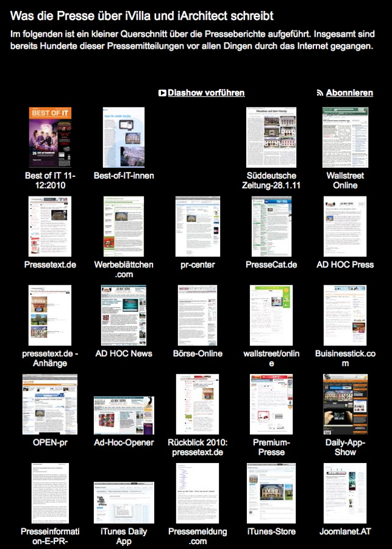Open the pressetext.de - Anhänge thumbnail
This screenshot has height=549, width=392.
(50, 315)
